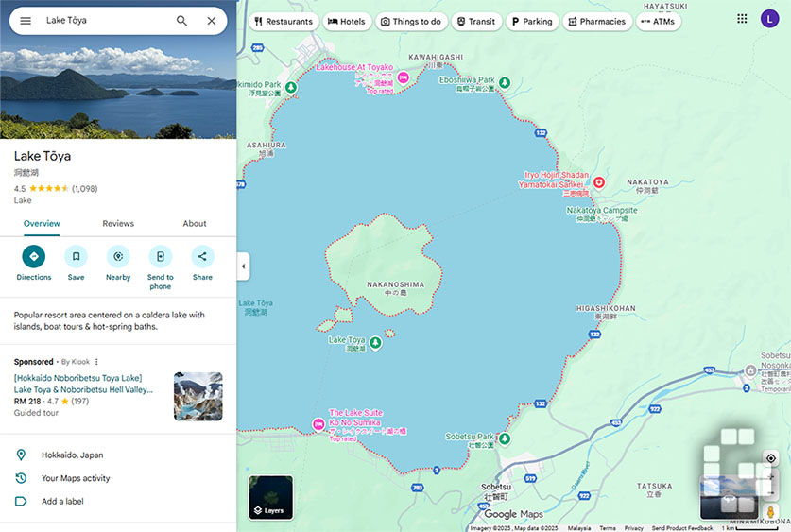The width and height of the screenshot is (791, 532).
Task: Open the Google apps grid
Action: (742, 19)
